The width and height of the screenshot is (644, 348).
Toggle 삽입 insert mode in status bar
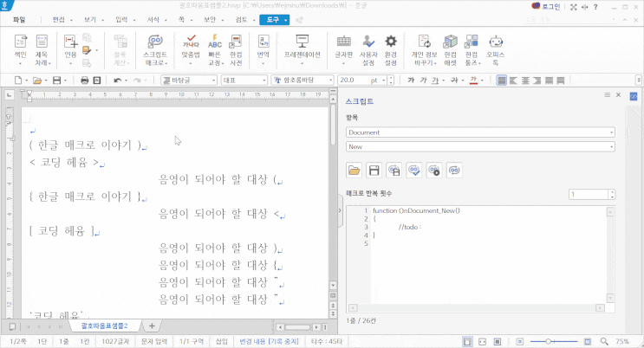[x=221, y=341]
